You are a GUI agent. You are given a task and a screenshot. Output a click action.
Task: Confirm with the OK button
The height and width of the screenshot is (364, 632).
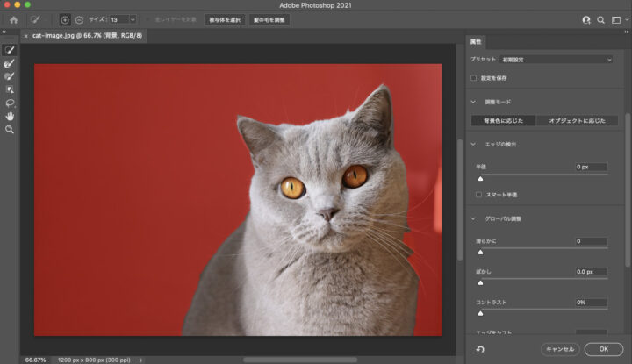tap(603, 349)
